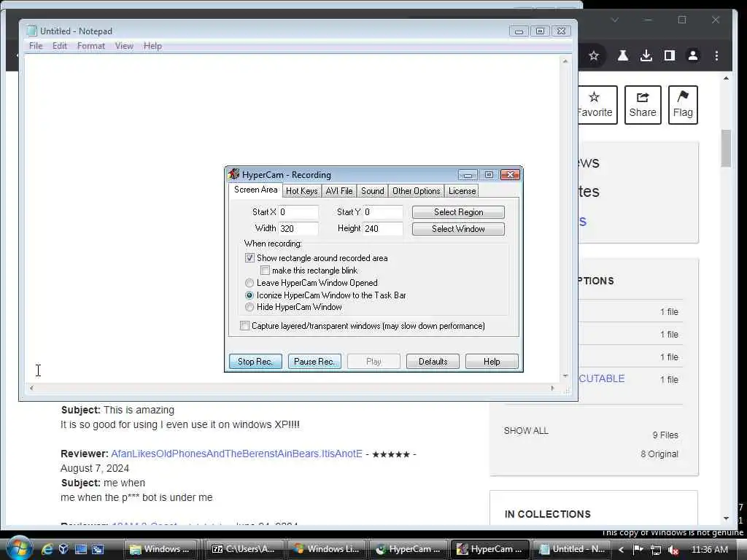Open the browser three-dot menu

pos(716,55)
